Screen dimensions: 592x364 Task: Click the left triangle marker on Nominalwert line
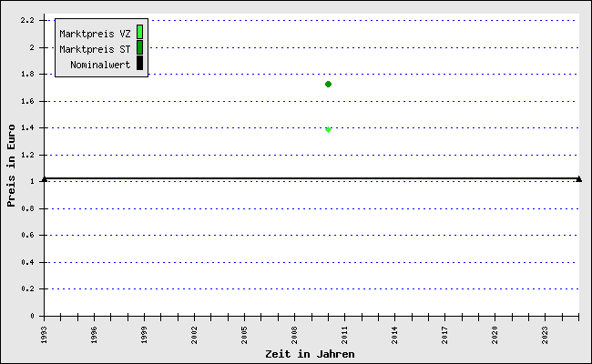[x=44, y=178]
